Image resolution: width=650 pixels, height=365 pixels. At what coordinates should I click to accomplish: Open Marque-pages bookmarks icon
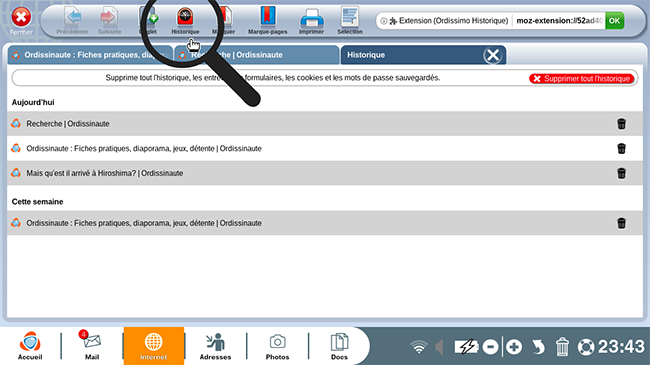pos(267,21)
